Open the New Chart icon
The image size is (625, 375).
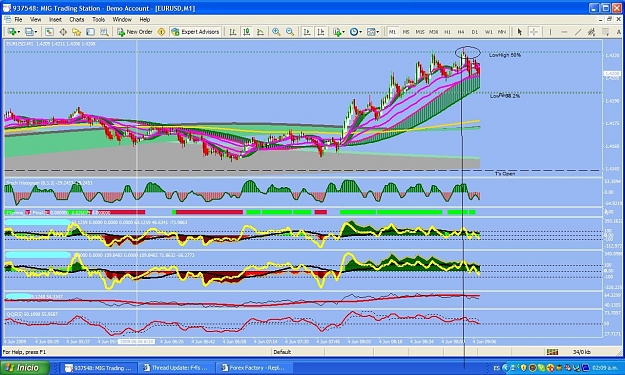click(x=11, y=32)
